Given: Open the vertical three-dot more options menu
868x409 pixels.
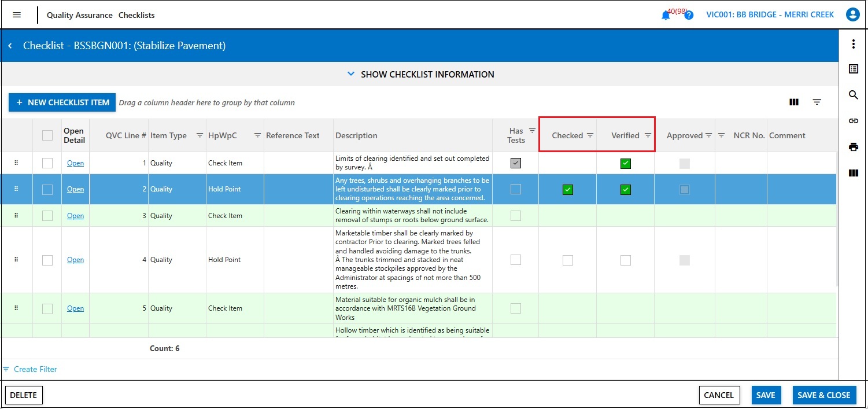Looking at the screenshot, I should coord(854,44).
